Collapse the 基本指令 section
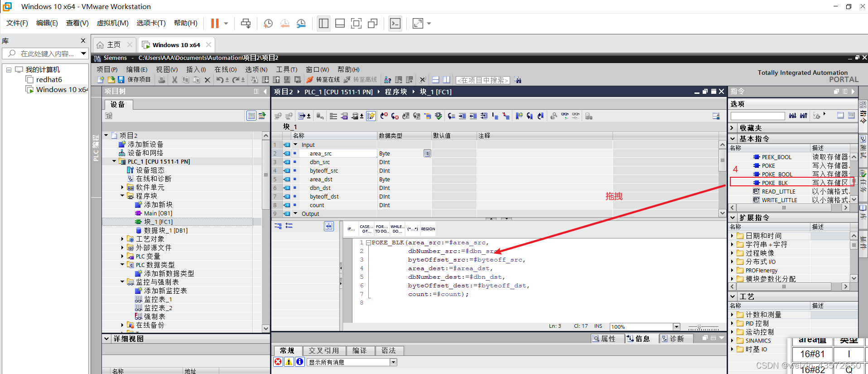The image size is (868, 374). coord(733,138)
